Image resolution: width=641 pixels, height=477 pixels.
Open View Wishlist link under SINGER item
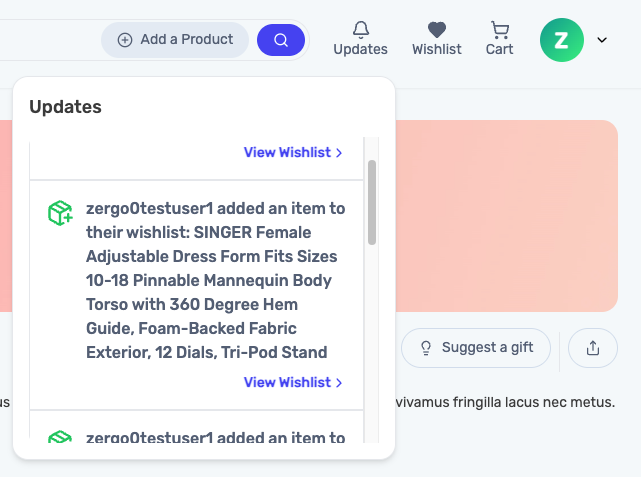[x=293, y=383]
